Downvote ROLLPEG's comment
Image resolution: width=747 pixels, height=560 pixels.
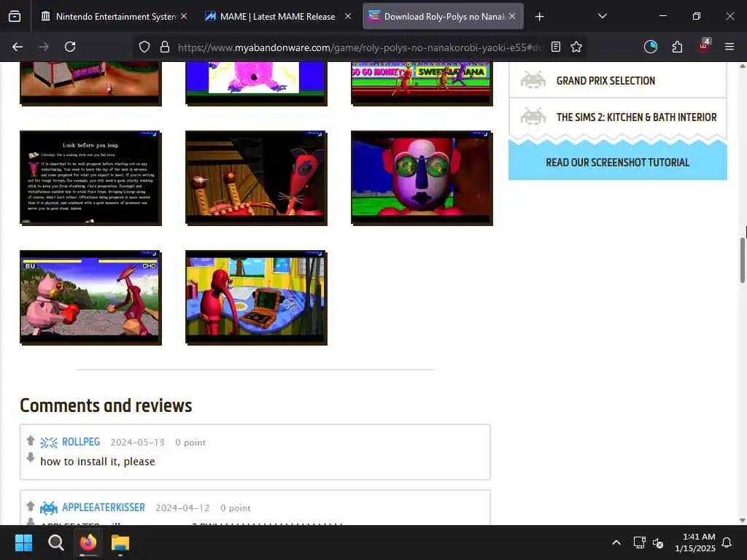click(31, 458)
